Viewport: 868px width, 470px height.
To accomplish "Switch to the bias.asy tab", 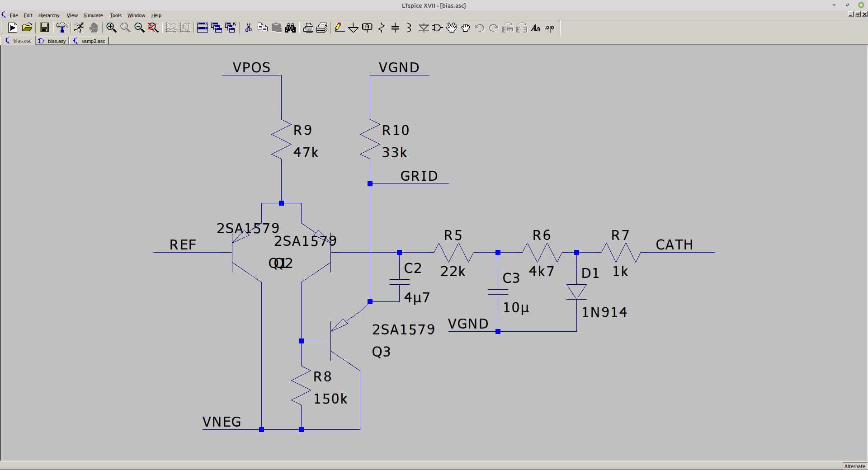I will [x=52, y=41].
